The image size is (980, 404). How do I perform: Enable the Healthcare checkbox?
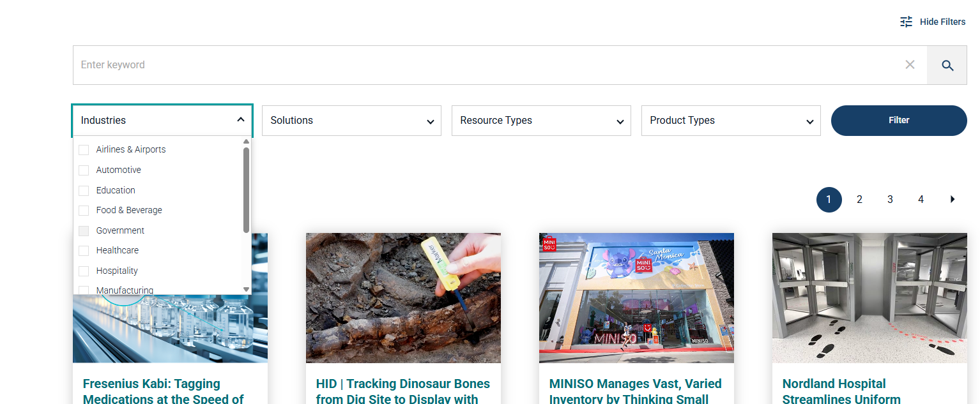[84, 251]
